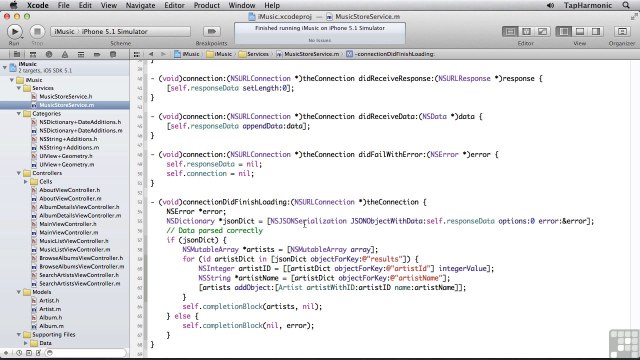This screenshot has width=640, height=360.
Task: Open iMusic scheme selector
Action: pyautogui.click(x=64, y=31)
